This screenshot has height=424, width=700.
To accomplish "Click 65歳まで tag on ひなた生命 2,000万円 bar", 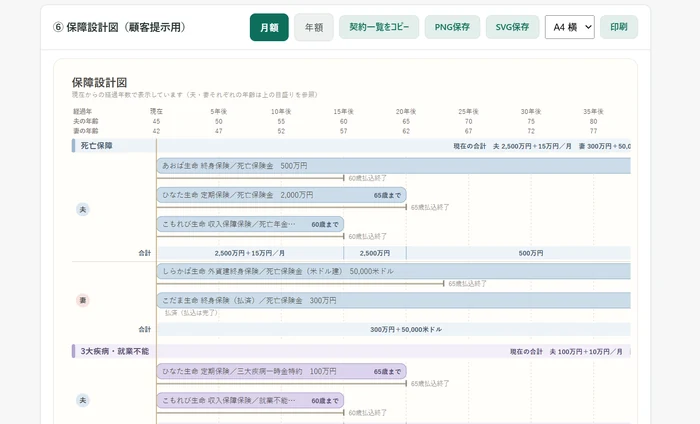I will pyautogui.click(x=387, y=195).
